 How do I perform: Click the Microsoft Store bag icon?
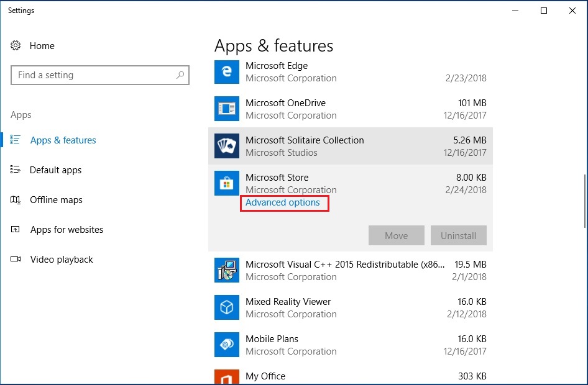pos(226,183)
